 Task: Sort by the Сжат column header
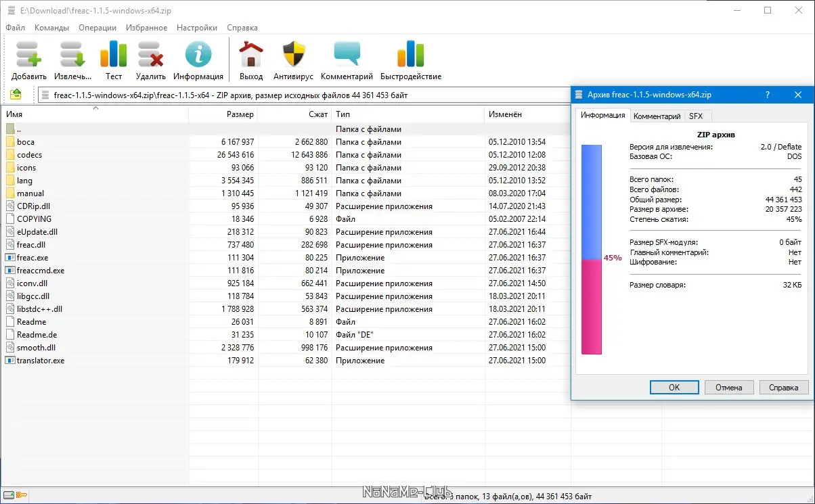coord(294,114)
